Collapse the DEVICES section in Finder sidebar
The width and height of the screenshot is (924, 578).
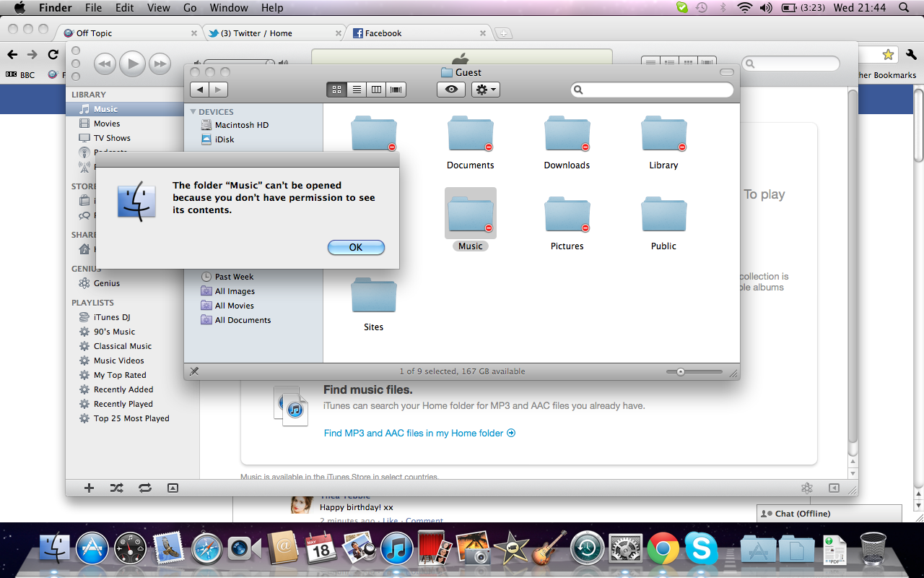tap(193, 112)
